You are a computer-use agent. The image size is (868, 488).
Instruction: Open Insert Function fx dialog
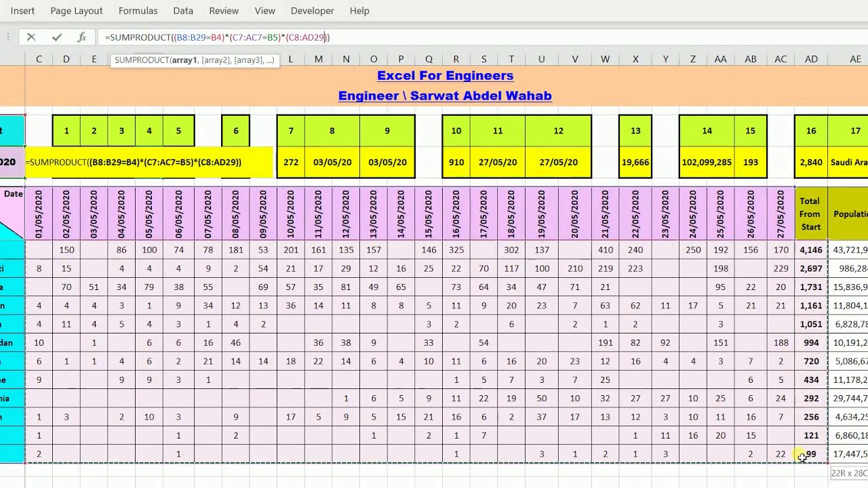coord(81,37)
